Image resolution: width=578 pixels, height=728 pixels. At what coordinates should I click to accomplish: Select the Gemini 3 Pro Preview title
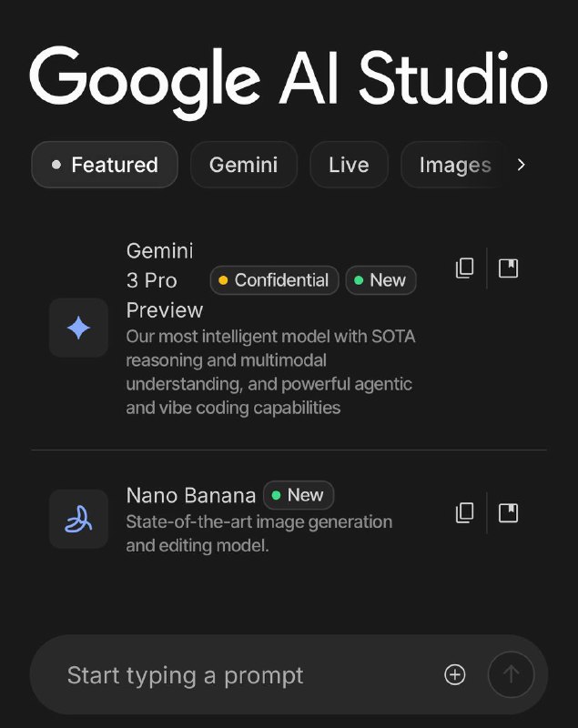160,279
